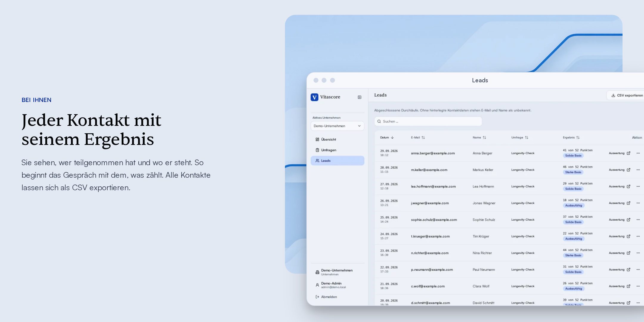Click the Vitascore logo icon
Image resolution: width=644 pixels, height=322 pixels.
pos(314,97)
